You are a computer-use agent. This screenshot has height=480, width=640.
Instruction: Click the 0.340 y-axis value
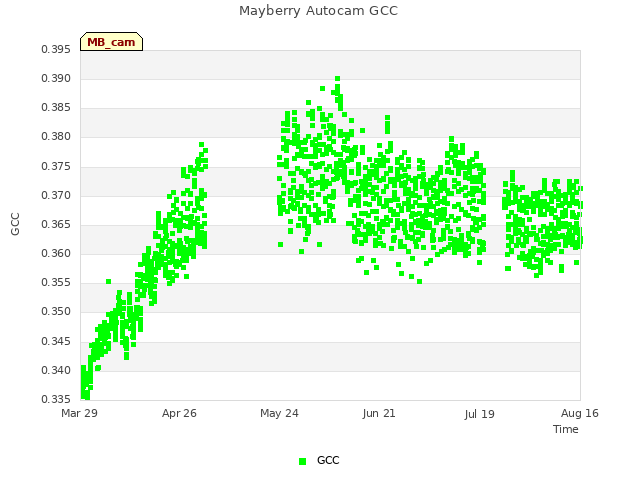point(56,370)
